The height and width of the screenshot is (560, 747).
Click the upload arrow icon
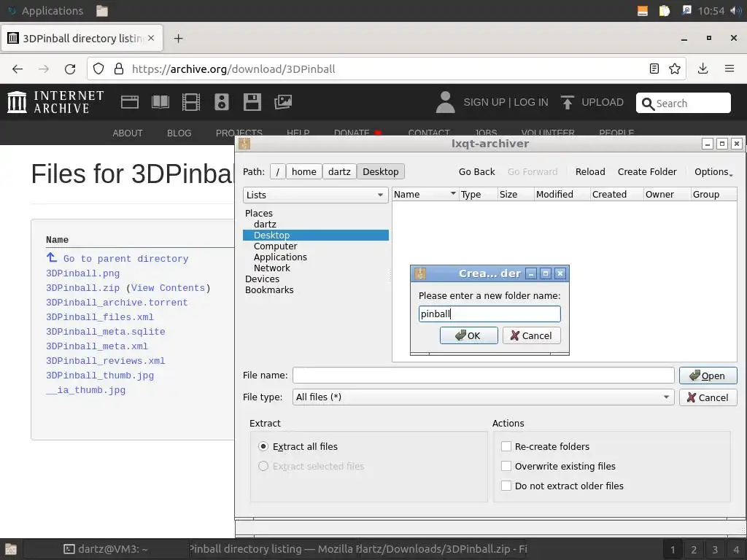[x=567, y=102]
